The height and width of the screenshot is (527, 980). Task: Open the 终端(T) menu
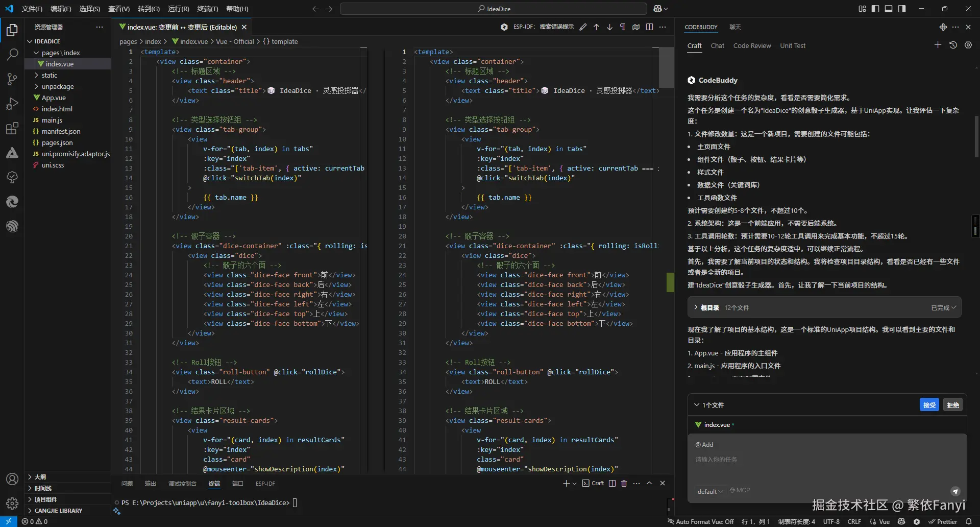[x=207, y=9]
